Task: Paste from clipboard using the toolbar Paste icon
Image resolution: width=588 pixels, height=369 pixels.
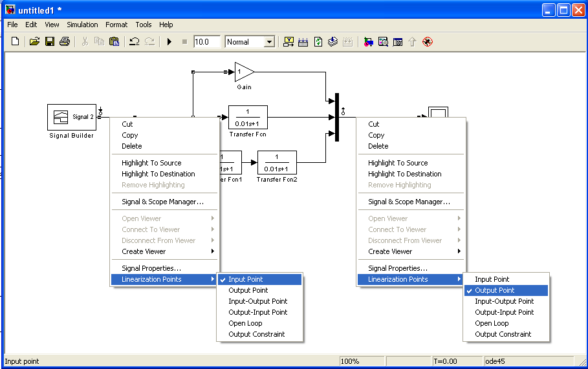Action: pyautogui.click(x=114, y=42)
